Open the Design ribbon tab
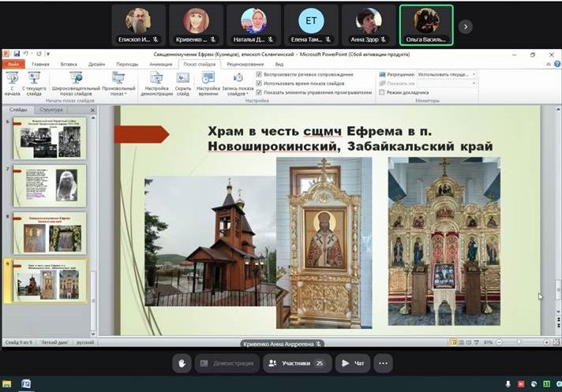The width and height of the screenshot is (562, 392). [96, 64]
